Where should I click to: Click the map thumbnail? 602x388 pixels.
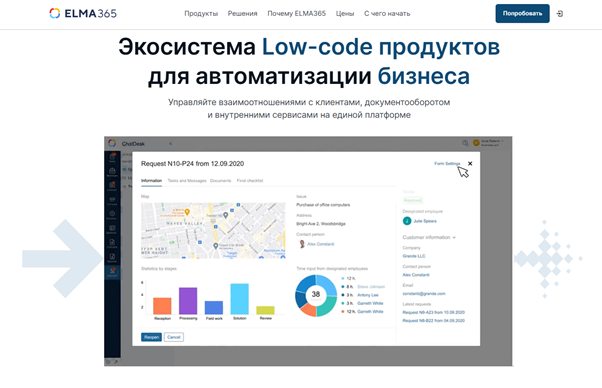[x=213, y=230]
